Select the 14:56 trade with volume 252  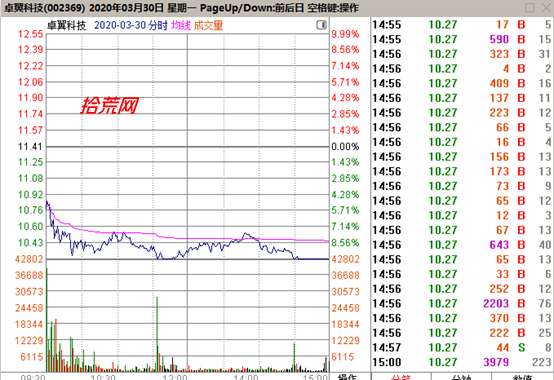click(462, 289)
